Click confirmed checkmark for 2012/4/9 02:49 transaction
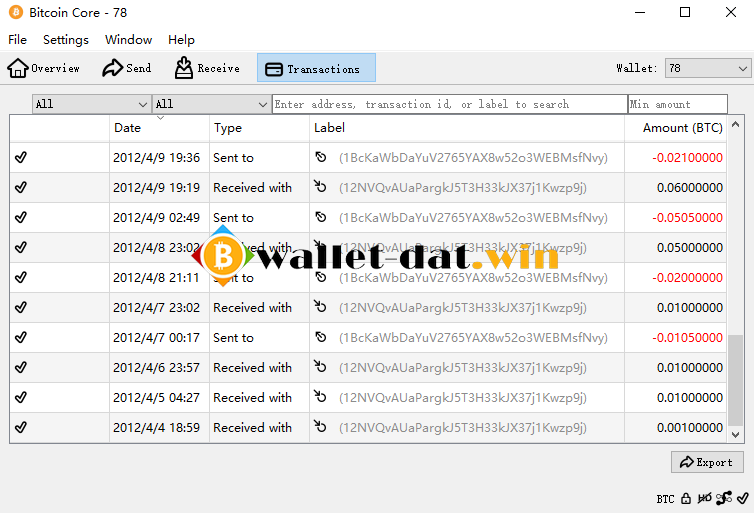 tap(21, 217)
